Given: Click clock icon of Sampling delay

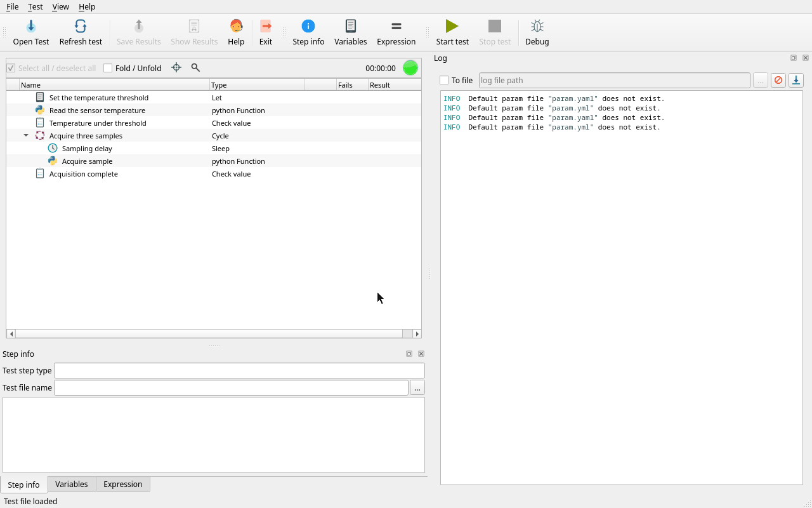Looking at the screenshot, I should [x=53, y=148].
